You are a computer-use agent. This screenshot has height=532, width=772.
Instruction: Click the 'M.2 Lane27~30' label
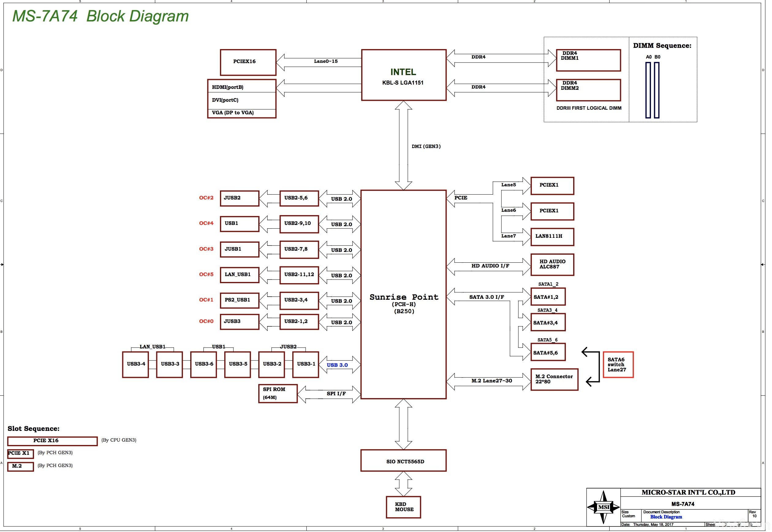click(x=491, y=381)
